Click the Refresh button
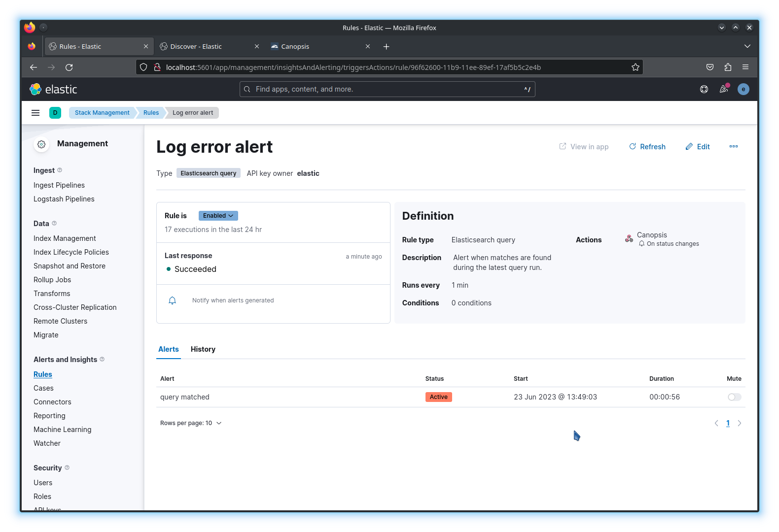The height and width of the screenshot is (532, 779). coord(647,147)
